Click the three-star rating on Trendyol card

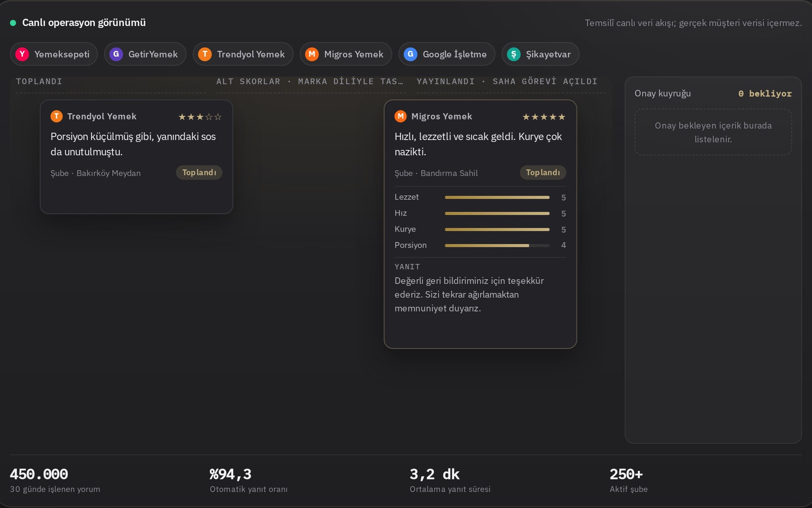(200, 117)
